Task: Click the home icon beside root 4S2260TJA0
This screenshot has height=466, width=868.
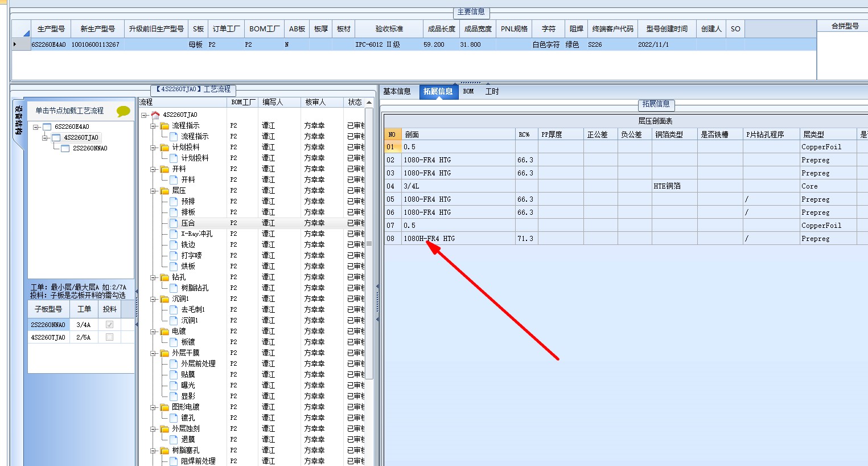Action: click(155, 115)
